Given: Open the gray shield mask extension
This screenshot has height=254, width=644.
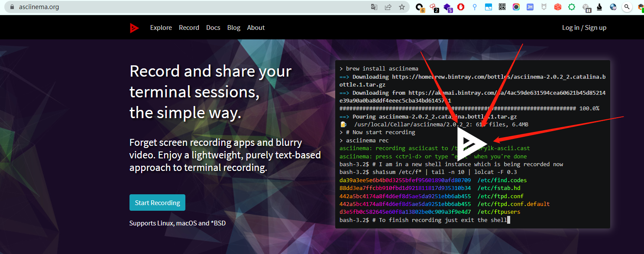Looking at the screenshot, I should click(544, 7).
